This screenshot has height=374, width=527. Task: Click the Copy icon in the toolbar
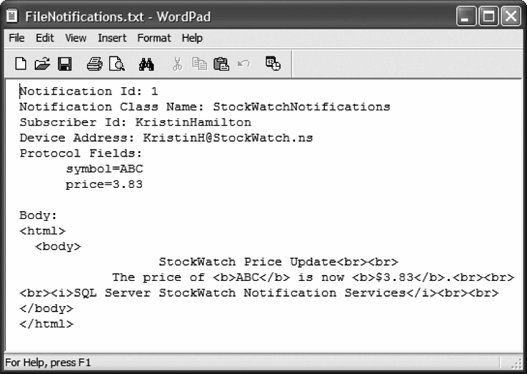199,64
